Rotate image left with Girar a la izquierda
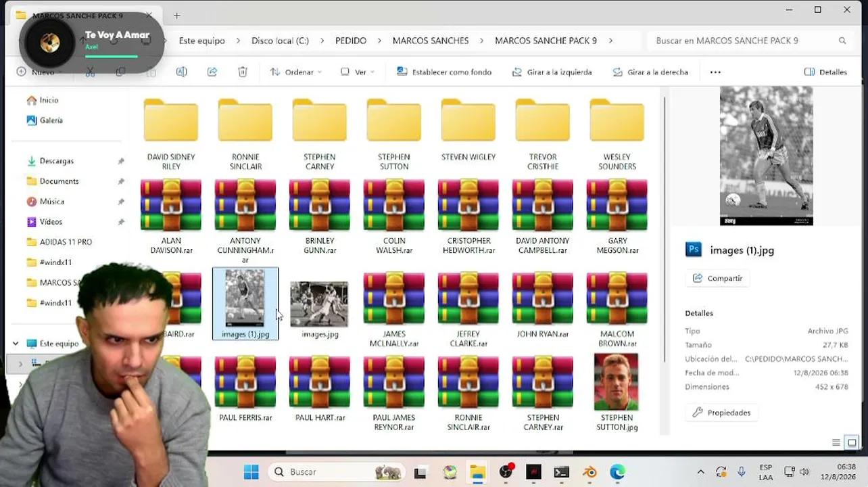The height and width of the screenshot is (487, 868). (x=552, y=72)
